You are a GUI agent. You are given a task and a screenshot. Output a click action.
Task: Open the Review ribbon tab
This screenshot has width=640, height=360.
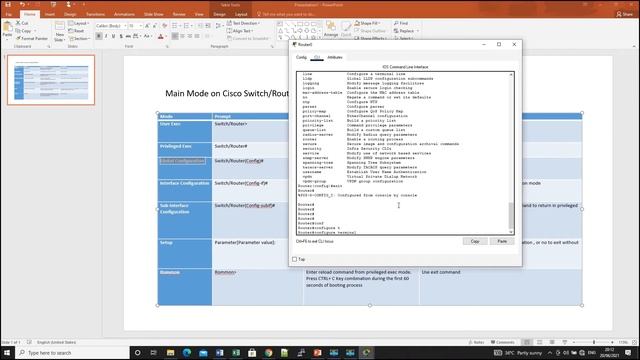point(179,14)
